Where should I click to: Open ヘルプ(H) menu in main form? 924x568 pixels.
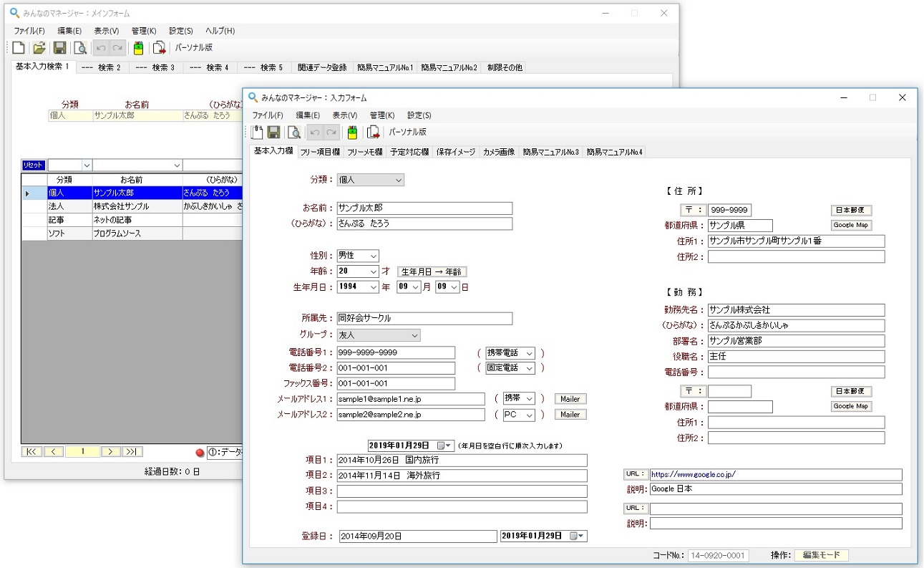pyautogui.click(x=220, y=31)
